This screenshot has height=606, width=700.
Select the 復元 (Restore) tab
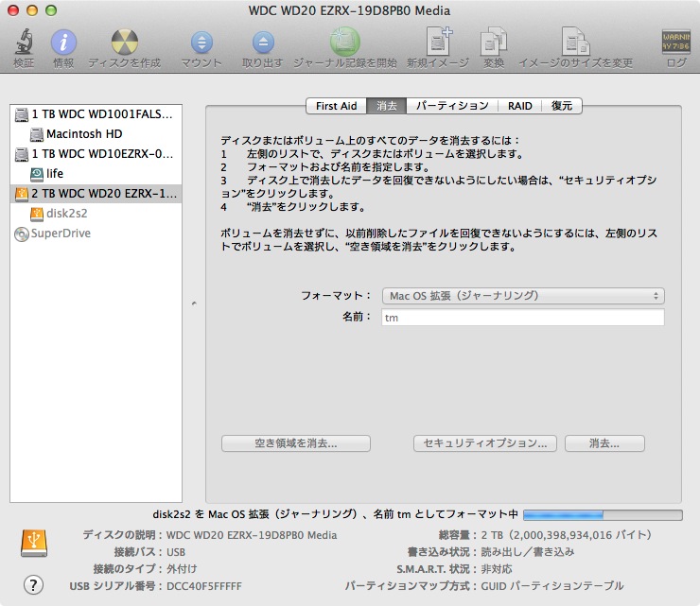pyautogui.click(x=562, y=106)
